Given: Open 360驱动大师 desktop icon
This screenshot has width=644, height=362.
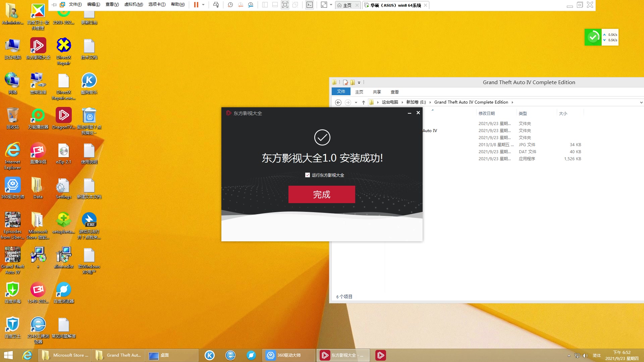Looking at the screenshot, I should pos(12,188).
